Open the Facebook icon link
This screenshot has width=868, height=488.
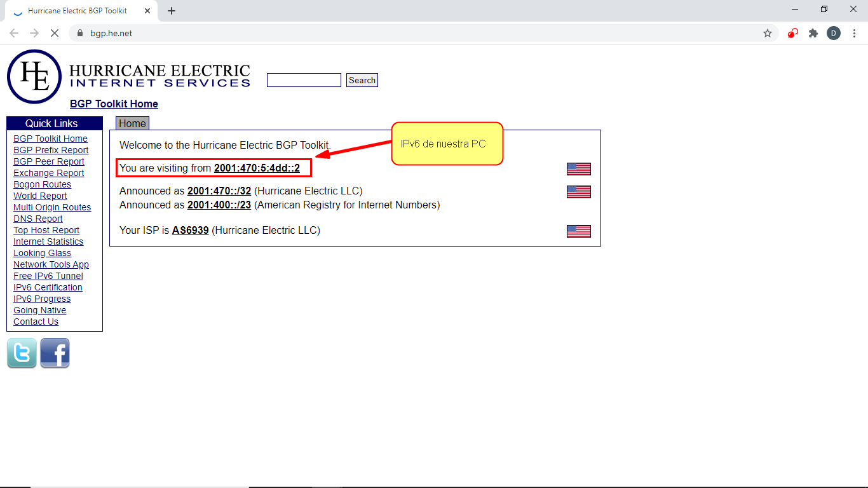click(x=55, y=353)
